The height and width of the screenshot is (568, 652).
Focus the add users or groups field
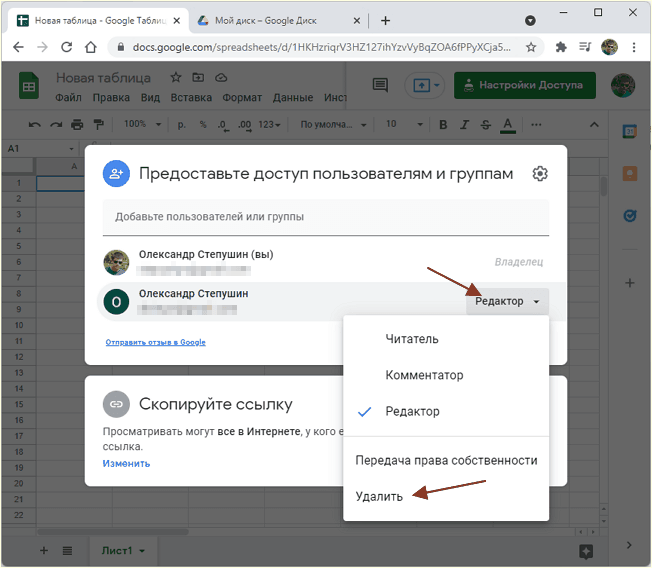326,217
